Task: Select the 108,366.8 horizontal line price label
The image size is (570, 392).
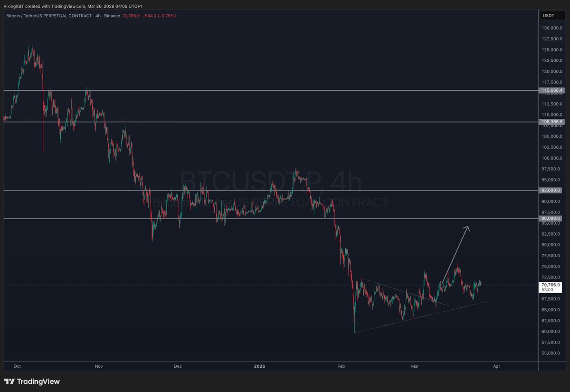Action: pos(551,122)
